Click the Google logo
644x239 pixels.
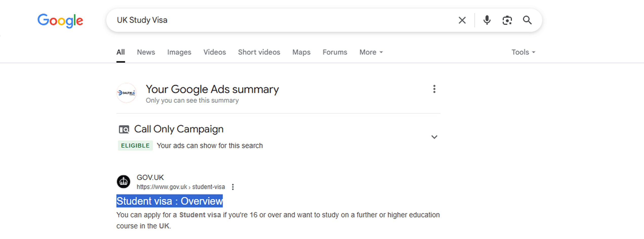60,20
